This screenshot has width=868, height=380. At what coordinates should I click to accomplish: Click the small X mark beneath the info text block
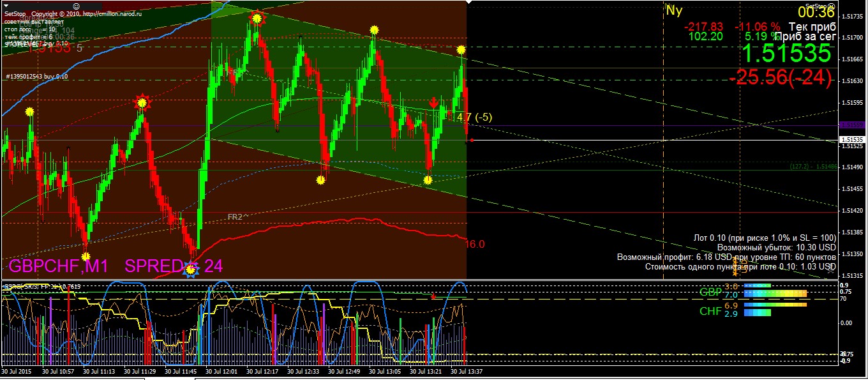pos(830,271)
